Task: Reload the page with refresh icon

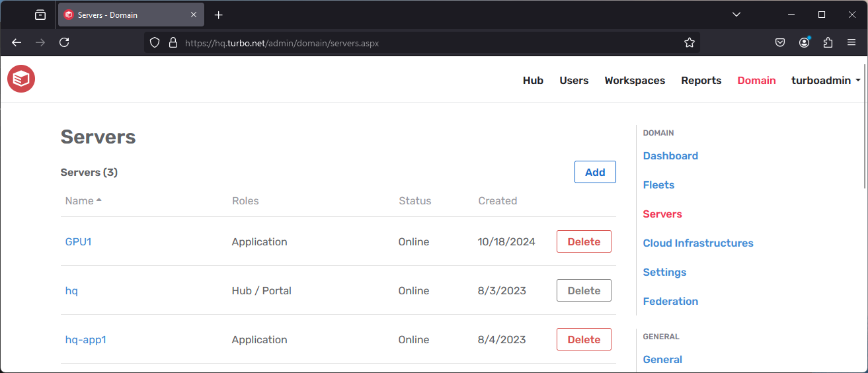Action: pos(64,42)
